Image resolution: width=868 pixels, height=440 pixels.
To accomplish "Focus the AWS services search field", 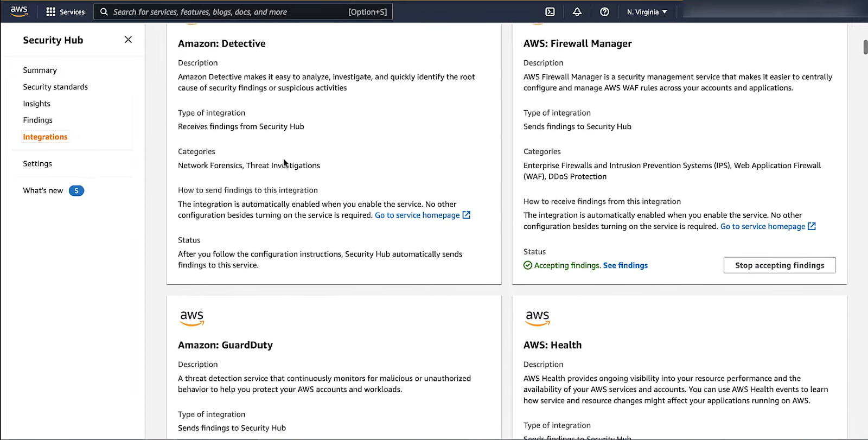I will click(243, 12).
